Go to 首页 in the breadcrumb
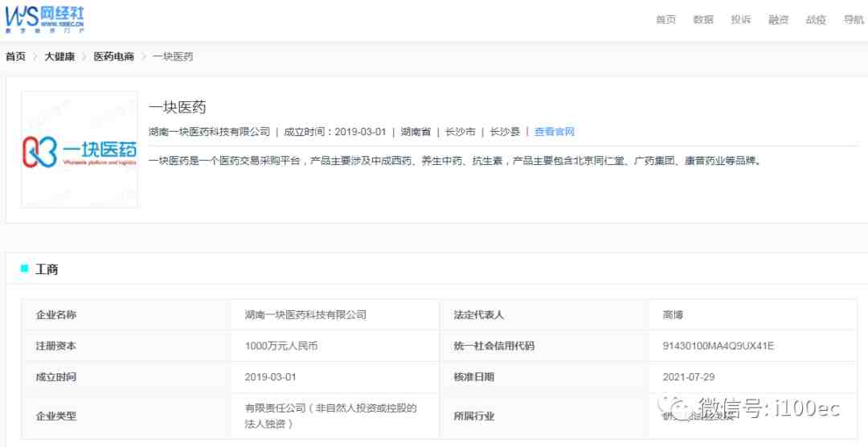This screenshot has width=868, height=447. pos(15,56)
